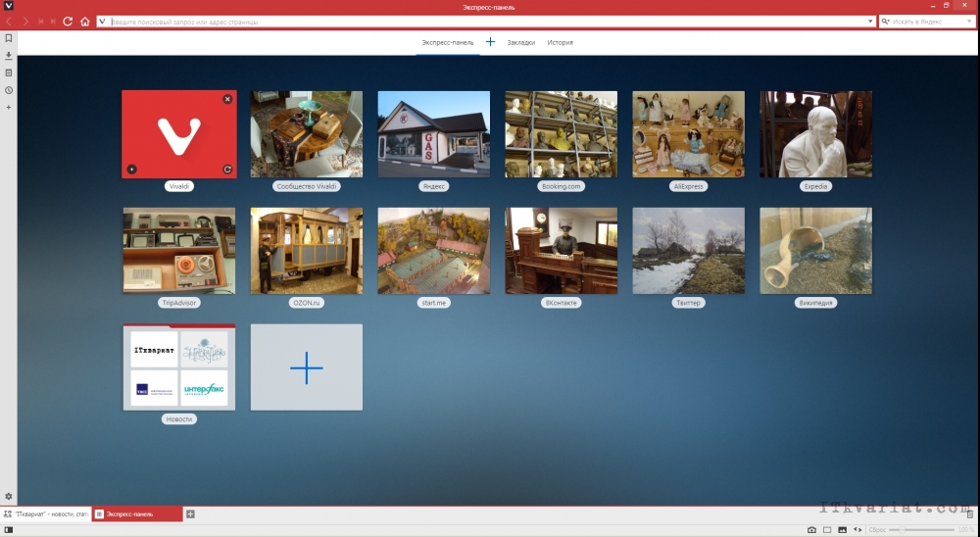Click the Vivaldi label under the red tile
980x537 pixels.
click(x=179, y=186)
